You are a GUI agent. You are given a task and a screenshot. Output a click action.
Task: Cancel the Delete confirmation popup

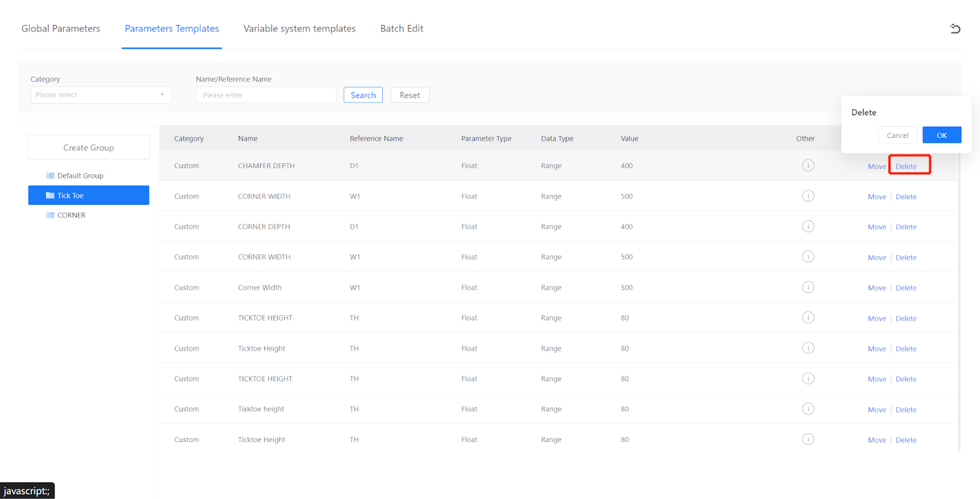[x=897, y=135]
